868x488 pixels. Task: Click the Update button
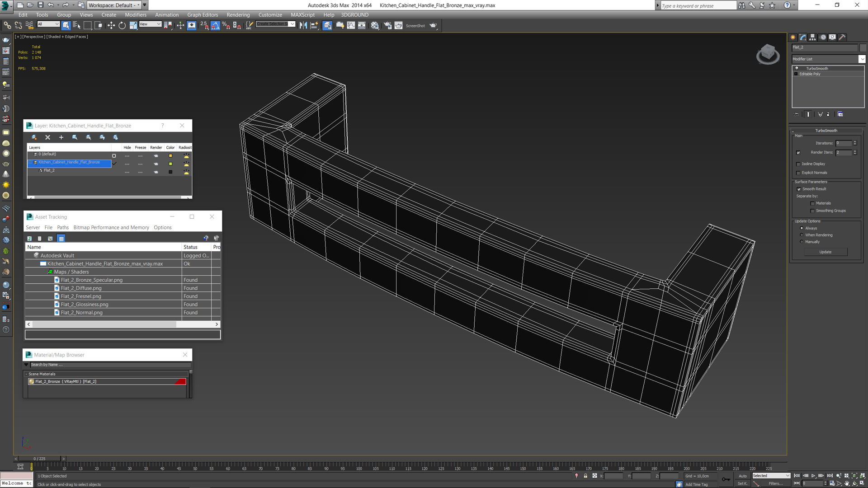coord(825,252)
